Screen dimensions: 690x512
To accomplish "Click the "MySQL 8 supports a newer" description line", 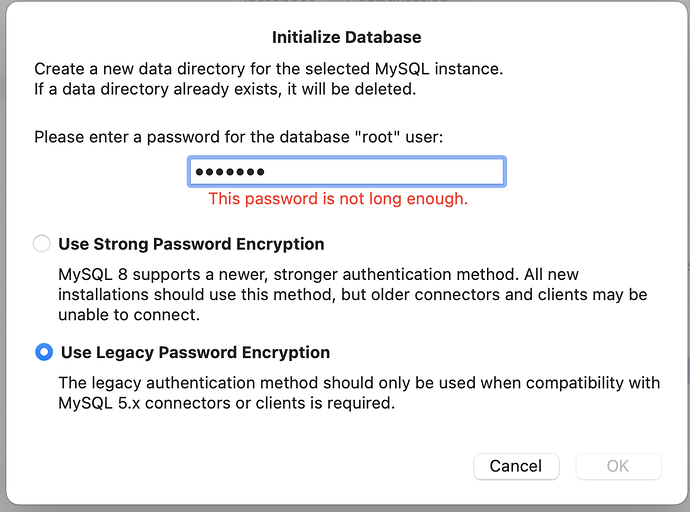I will (318, 274).
